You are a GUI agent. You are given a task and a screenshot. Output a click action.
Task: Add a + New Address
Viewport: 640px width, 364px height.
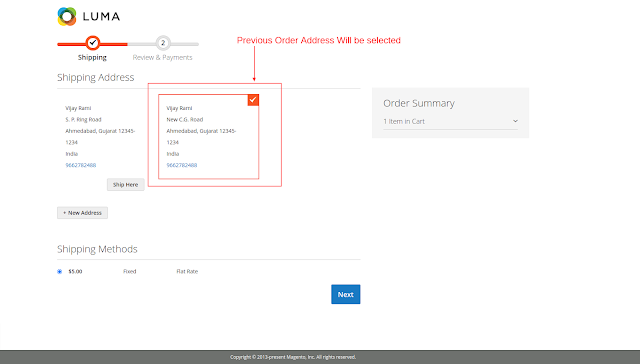82,213
